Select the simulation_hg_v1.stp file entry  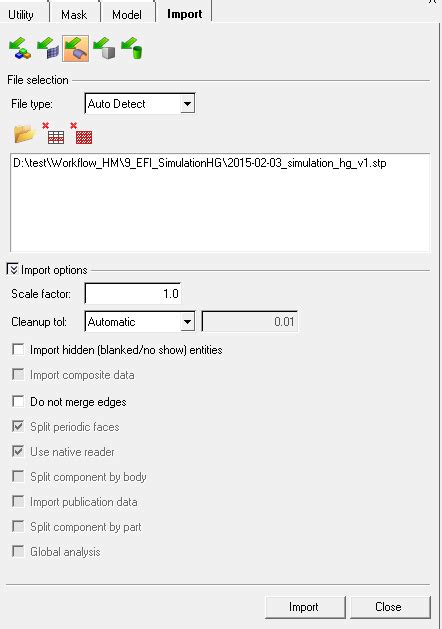pyautogui.click(x=200, y=163)
